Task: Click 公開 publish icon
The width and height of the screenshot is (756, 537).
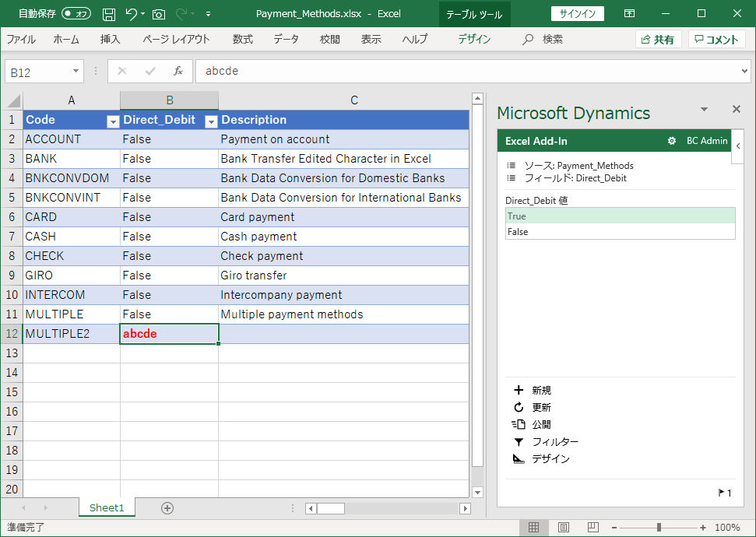Action: coord(519,424)
